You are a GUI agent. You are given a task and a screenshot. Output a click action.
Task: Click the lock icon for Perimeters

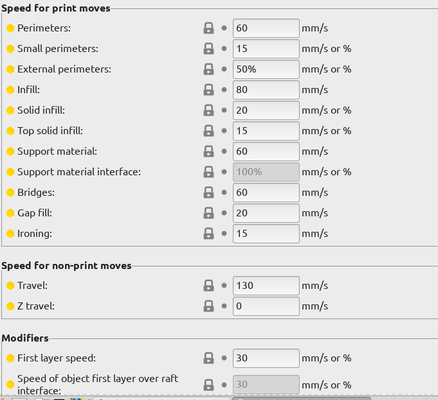(x=209, y=28)
